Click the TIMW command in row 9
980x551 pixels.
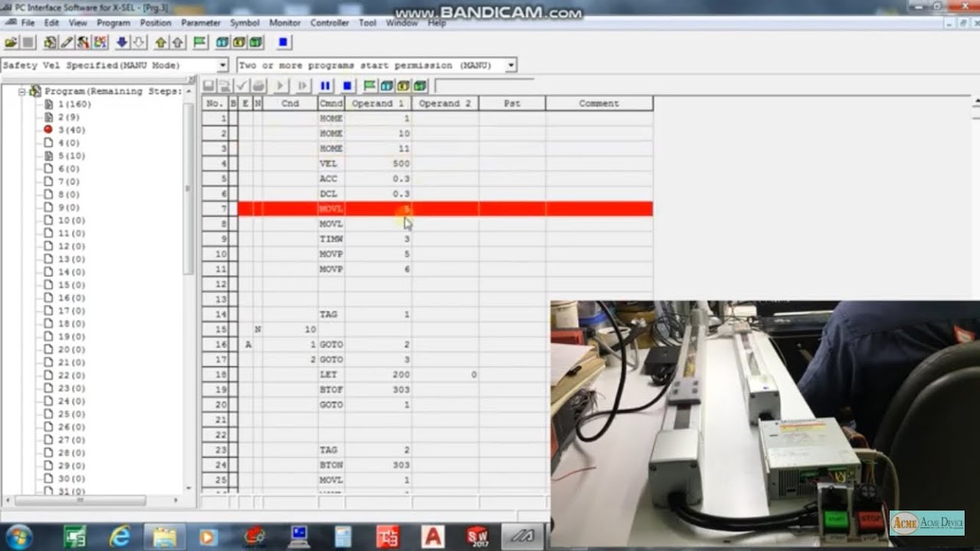coord(332,239)
